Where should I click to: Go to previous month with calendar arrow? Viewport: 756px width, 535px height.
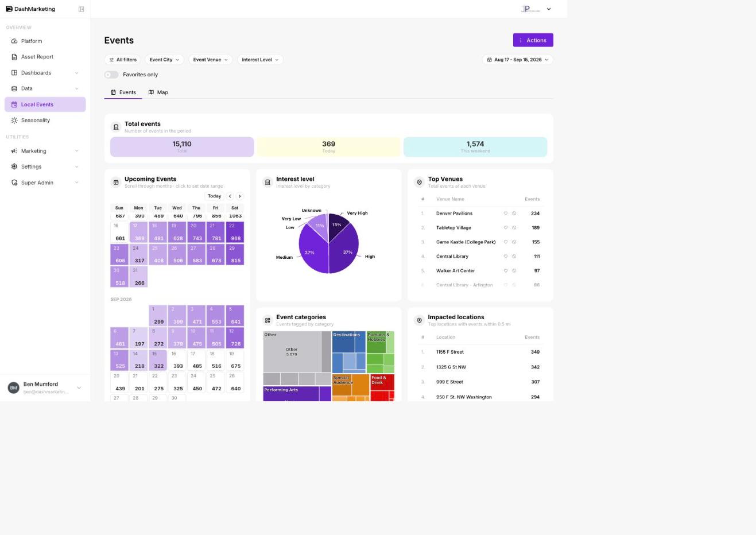coord(230,196)
